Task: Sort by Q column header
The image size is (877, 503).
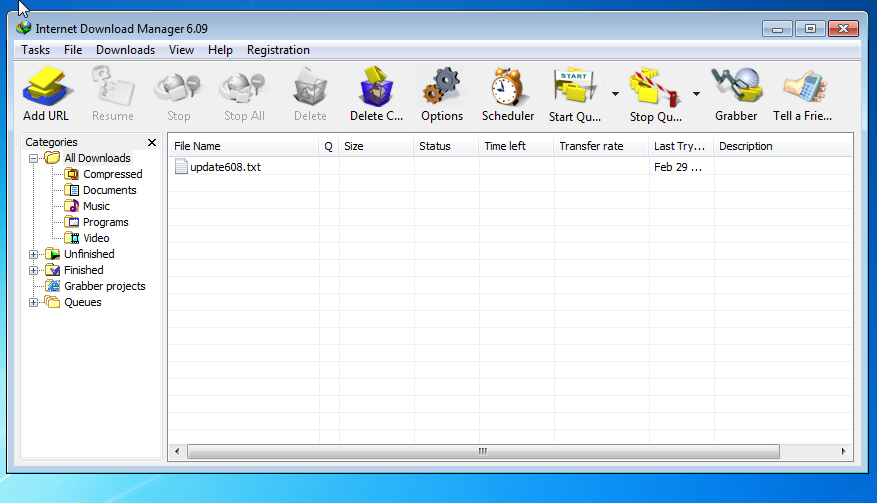Action: click(x=329, y=146)
